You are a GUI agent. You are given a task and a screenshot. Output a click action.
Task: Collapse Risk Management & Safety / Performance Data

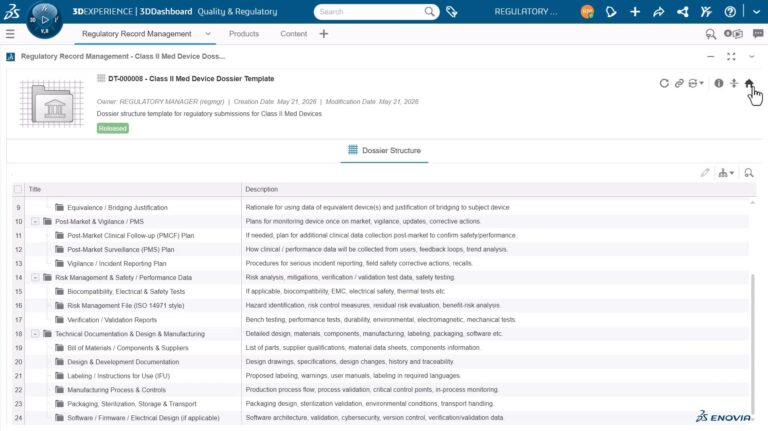35,277
